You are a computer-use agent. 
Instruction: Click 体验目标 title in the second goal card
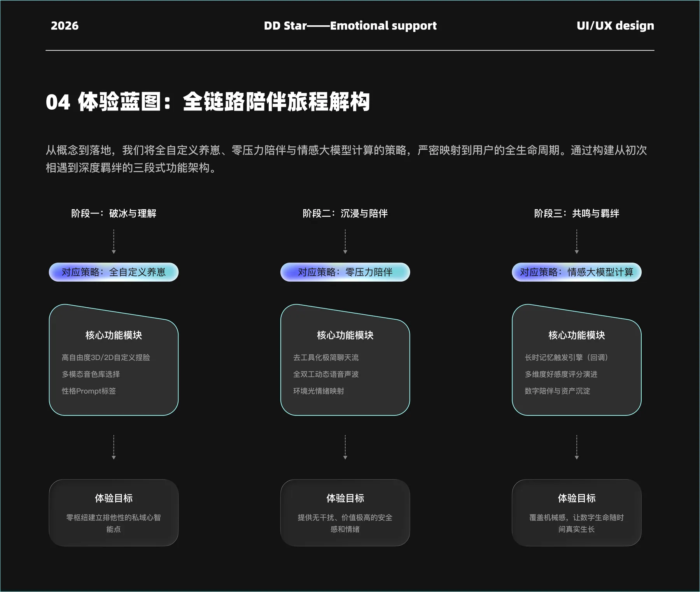345,498
